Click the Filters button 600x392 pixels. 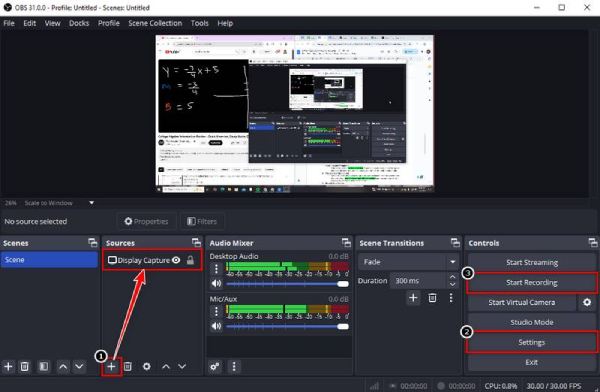click(x=202, y=221)
